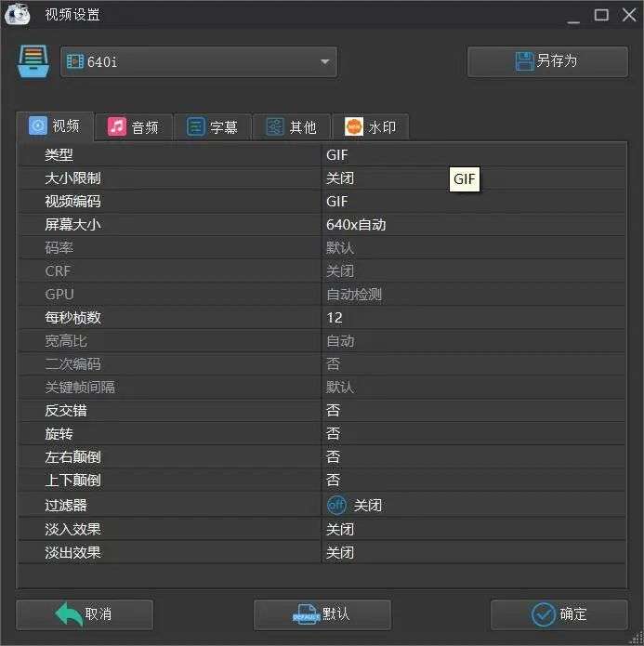Select the 旋转 row label
Screen dimensions: 644x646
pos(59,433)
